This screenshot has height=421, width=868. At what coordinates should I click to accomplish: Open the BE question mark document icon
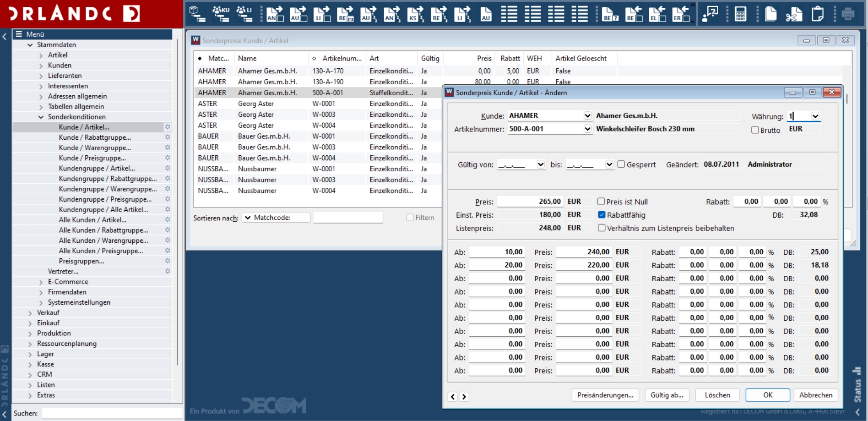(610, 14)
